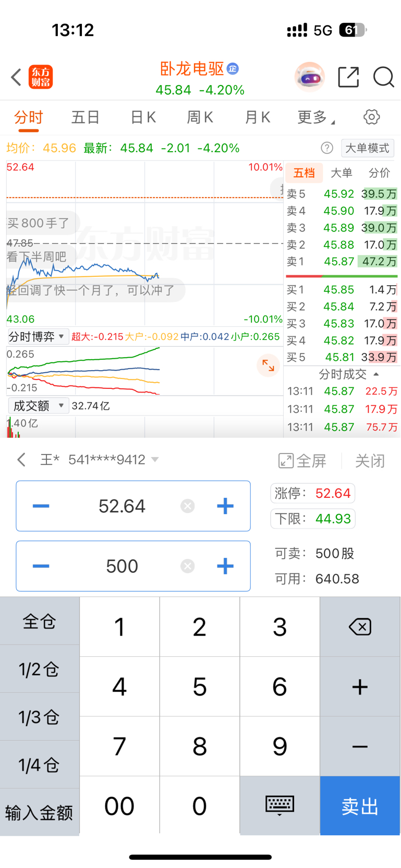Viewport: 401px width, 868px height.
Task: Decrease price with minus button
Action: [41, 506]
